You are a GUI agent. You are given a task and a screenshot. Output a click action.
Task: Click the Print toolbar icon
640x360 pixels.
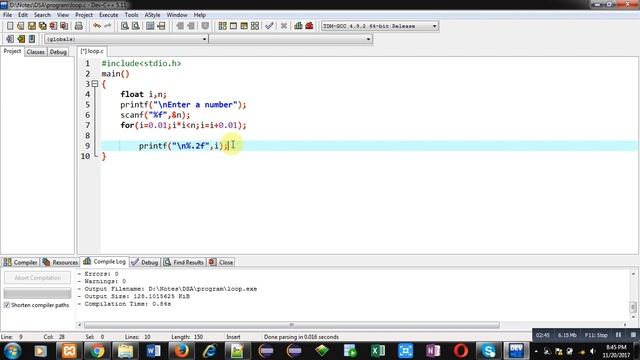tap(79, 26)
